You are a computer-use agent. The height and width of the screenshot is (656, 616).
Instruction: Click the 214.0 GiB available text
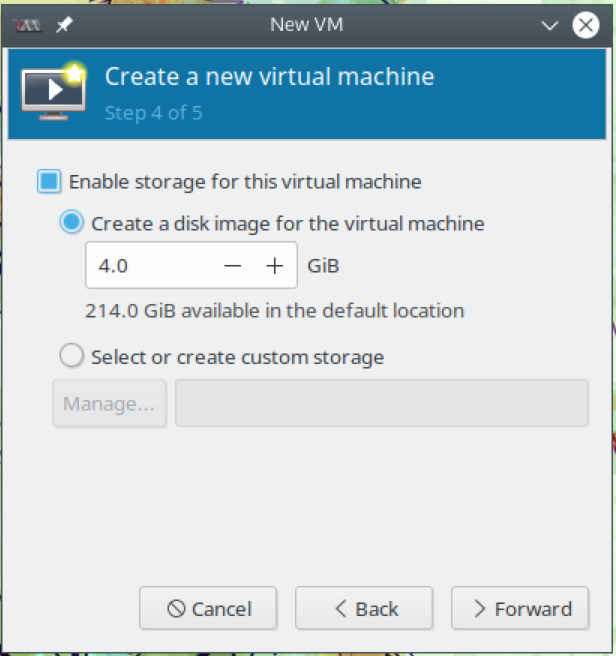pos(275,311)
